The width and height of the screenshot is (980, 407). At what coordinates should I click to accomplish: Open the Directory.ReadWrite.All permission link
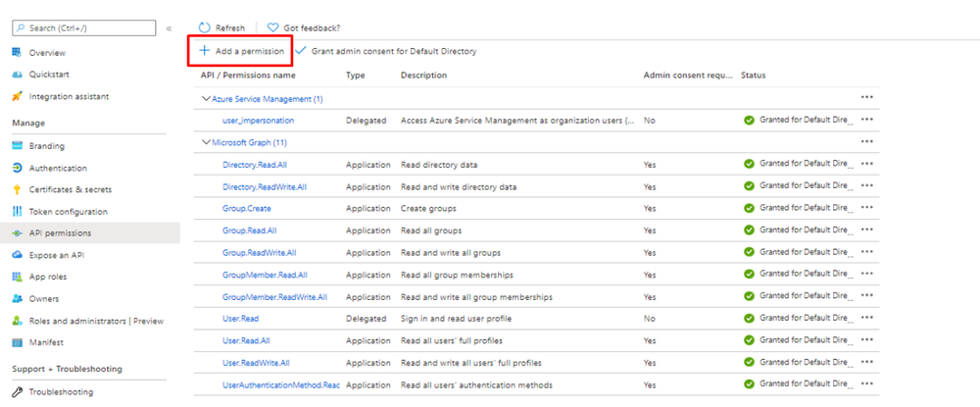pos(265,186)
